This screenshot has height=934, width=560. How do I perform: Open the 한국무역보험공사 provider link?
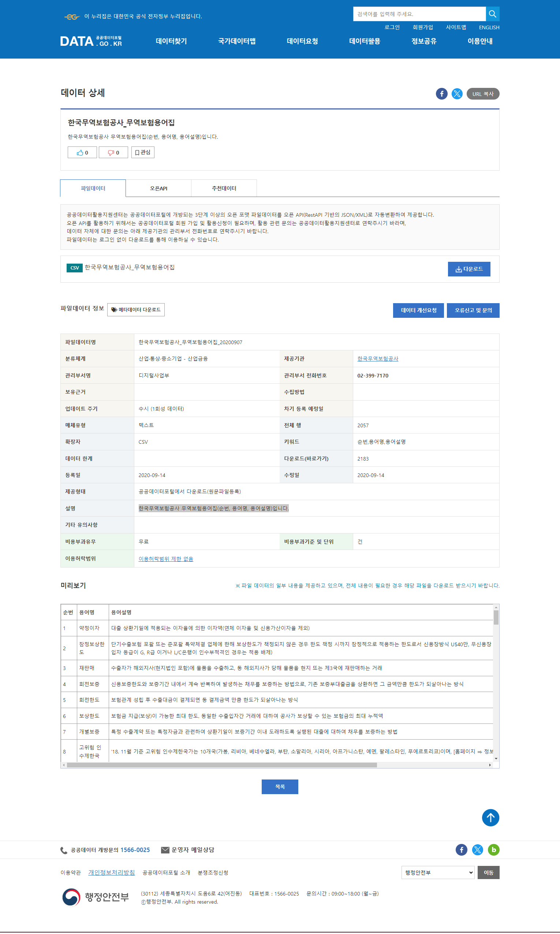[378, 358]
